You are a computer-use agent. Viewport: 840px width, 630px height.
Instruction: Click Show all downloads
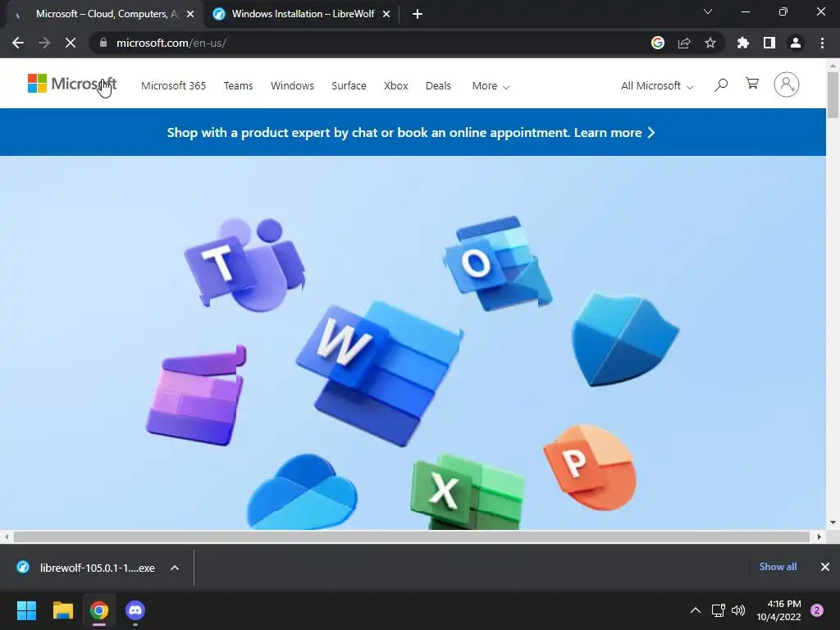[x=778, y=567]
